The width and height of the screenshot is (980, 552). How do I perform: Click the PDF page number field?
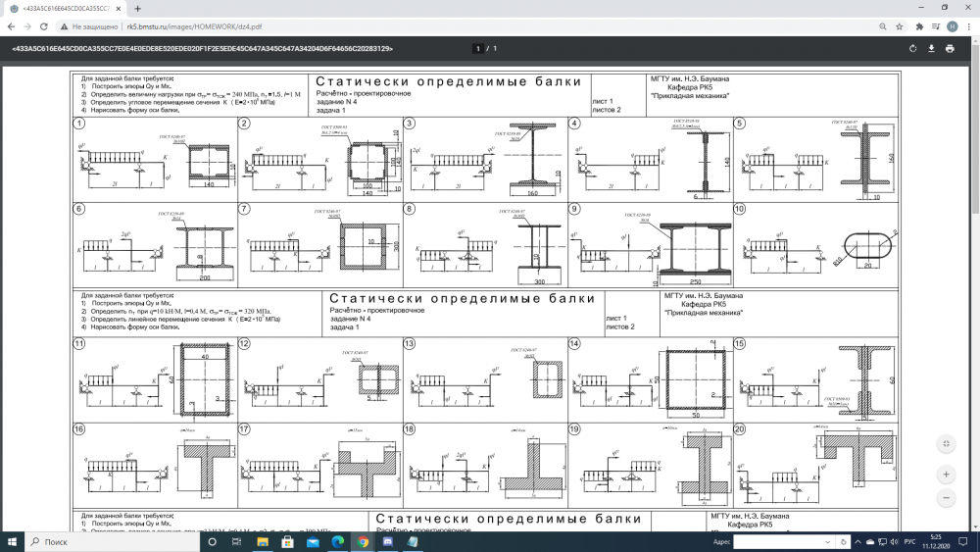click(x=477, y=48)
